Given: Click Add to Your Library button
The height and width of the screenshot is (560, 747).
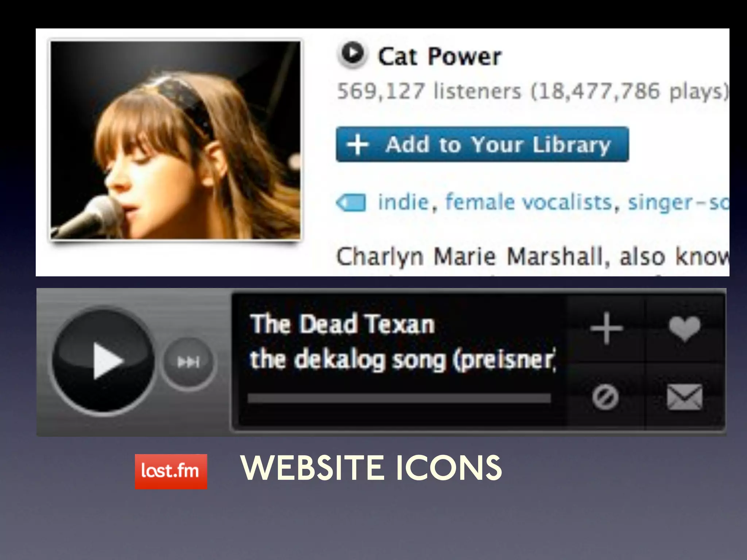Looking at the screenshot, I should 482,144.
